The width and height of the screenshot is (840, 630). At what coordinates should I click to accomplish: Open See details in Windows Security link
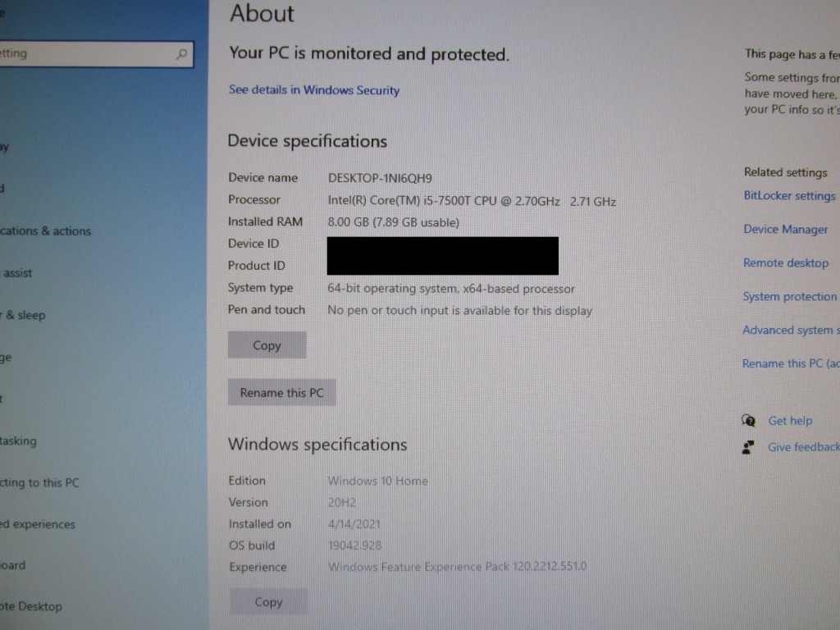point(314,90)
